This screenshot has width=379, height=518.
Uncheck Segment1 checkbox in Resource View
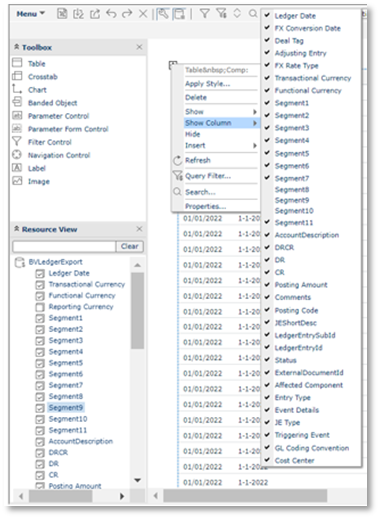[x=40, y=318]
